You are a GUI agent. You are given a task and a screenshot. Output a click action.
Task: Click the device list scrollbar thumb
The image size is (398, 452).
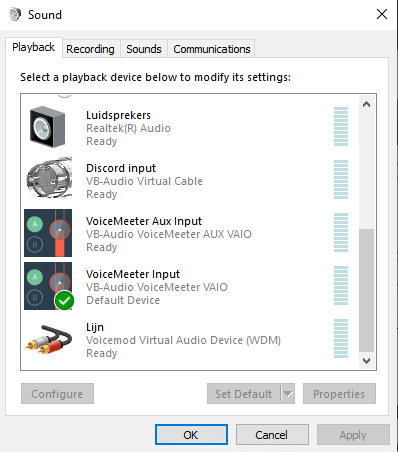[x=366, y=290]
